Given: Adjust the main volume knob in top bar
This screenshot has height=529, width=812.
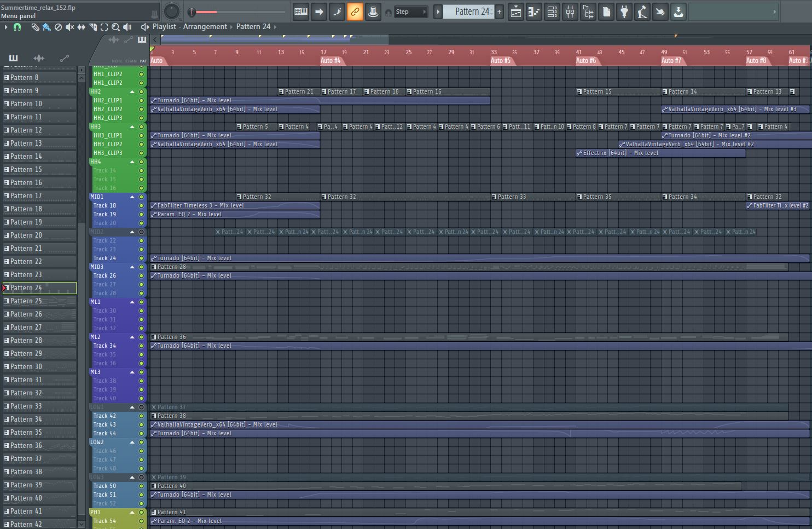Looking at the screenshot, I should pyautogui.click(x=171, y=11).
